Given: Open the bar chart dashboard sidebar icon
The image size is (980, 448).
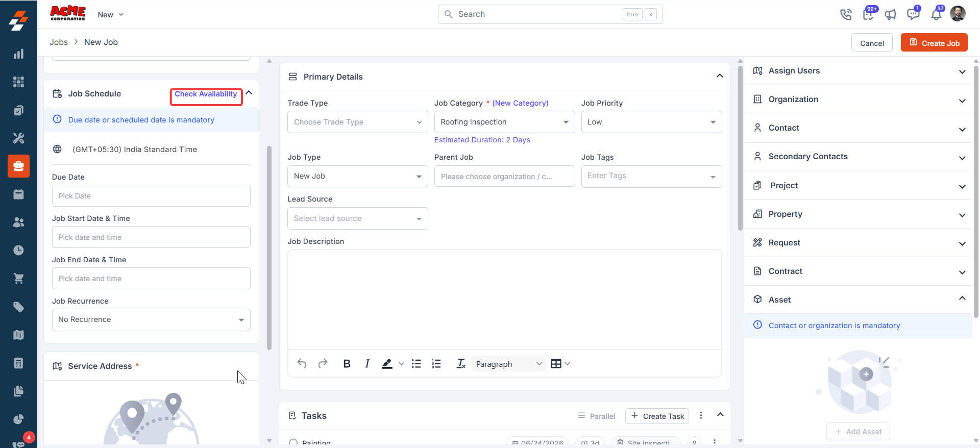Looking at the screenshot, I should point(18,54).
